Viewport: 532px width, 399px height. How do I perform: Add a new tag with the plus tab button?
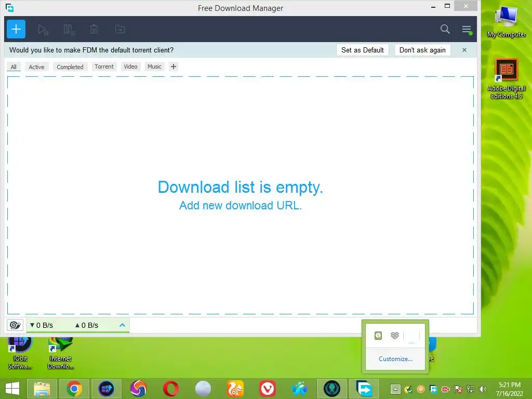coord(174,66)
